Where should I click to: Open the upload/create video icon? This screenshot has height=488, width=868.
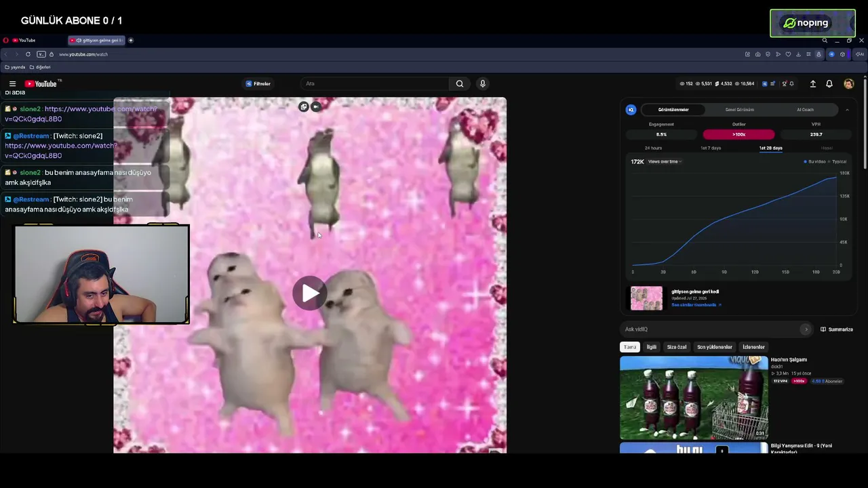click(813, 83)
